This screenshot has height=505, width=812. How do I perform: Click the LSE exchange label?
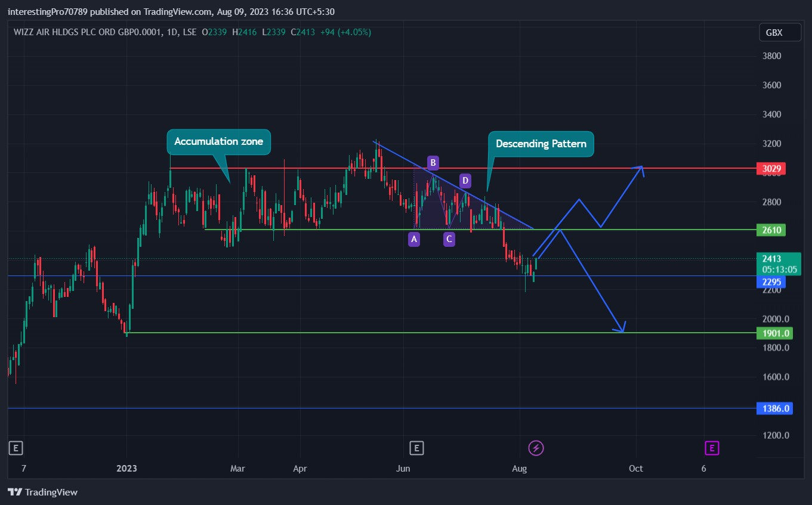(190, 32)
